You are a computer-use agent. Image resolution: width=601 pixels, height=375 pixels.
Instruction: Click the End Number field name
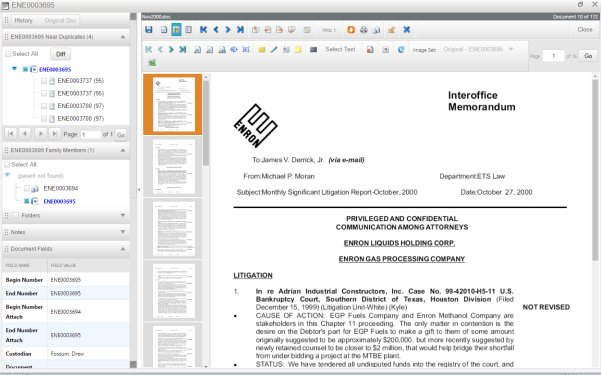point(21,293)
